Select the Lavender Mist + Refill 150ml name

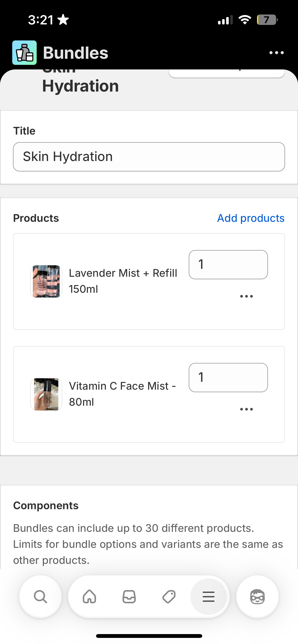[123, 281]
